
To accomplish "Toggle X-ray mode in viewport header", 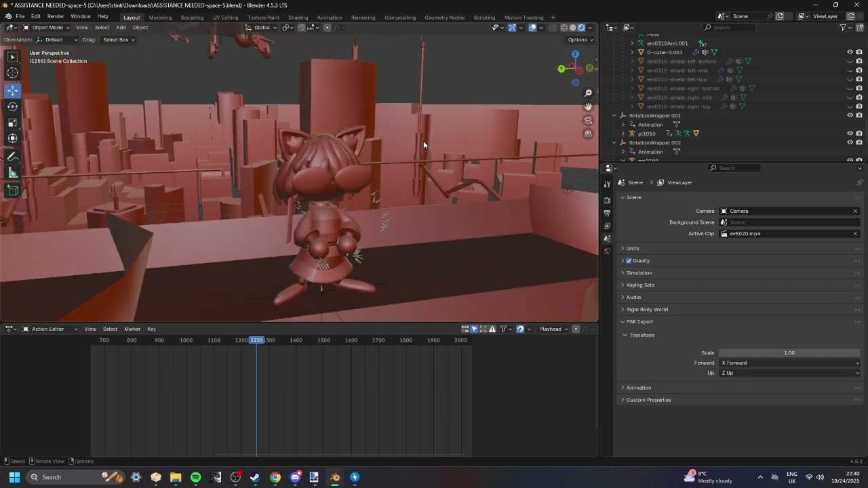I will point(553,28).
